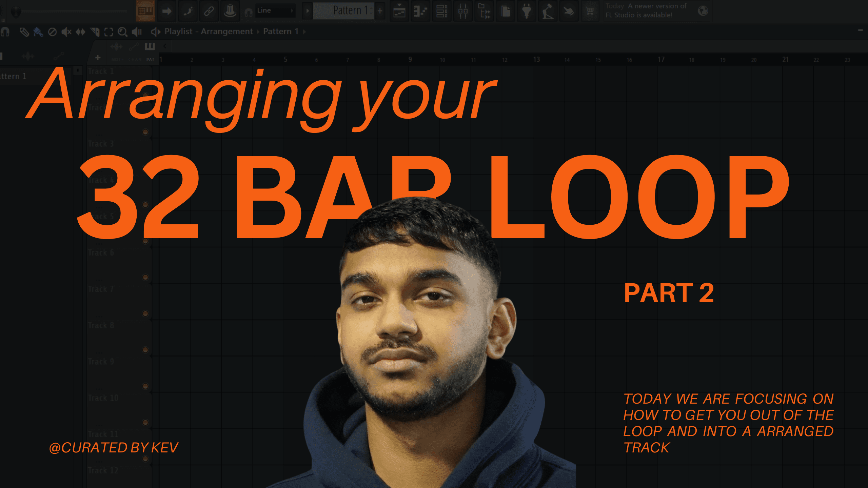Switch to CHAN tab
Image resolution: width=868 pixels, height=488 pixels.
tap(135, 60)
